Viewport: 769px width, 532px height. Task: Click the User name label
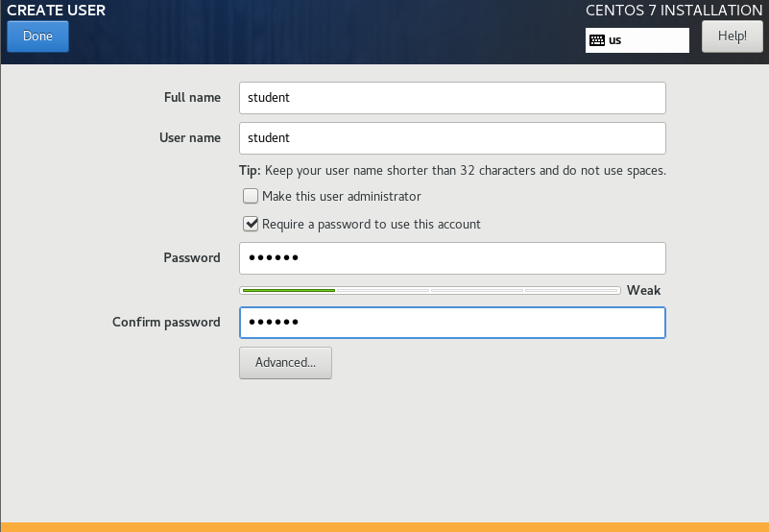pos(190,138)
